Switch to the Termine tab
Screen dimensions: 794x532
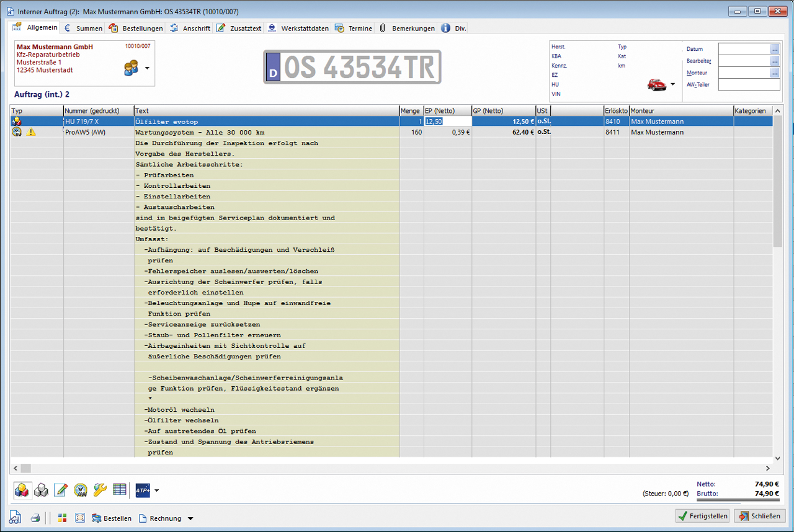354,28
